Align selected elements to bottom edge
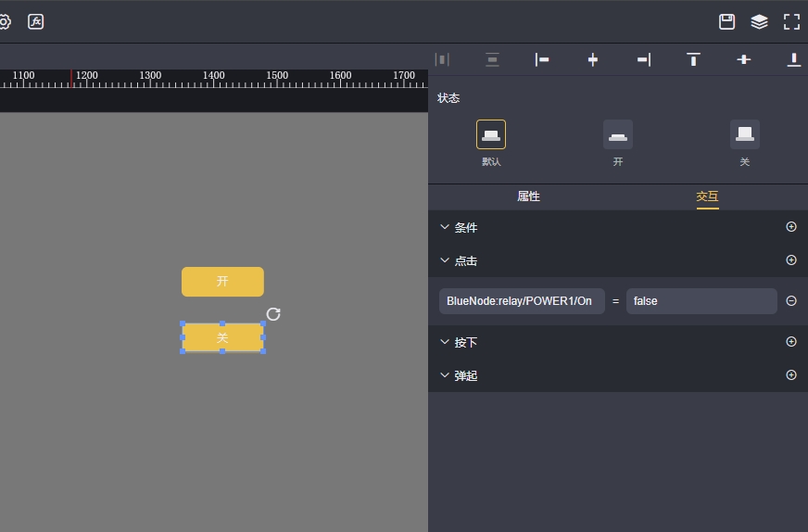808x532 pixels. (x=793, y=60)
